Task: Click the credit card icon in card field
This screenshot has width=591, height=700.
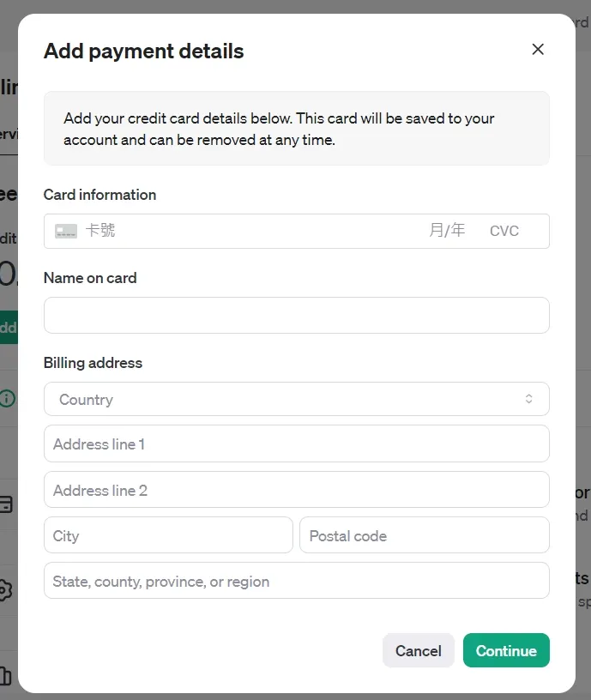Action: pyautogui.click(x=66, y=231)
